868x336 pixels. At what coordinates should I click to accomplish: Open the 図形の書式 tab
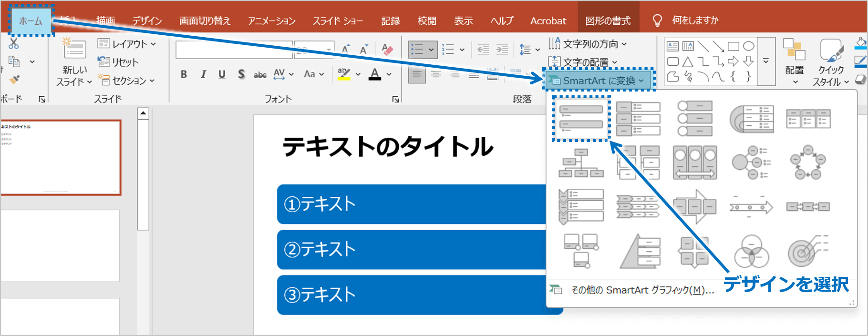click(x=608, y=20)
